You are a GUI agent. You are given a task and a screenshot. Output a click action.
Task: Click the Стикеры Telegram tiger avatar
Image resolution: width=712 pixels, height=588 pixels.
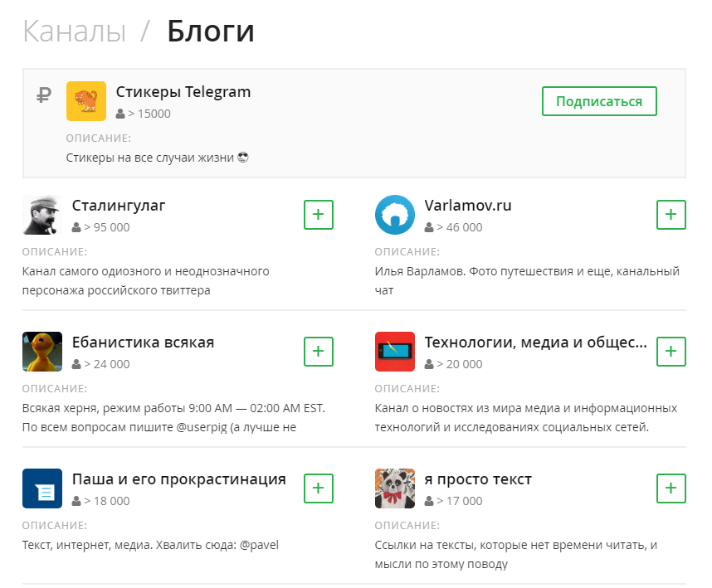[85, 100]
